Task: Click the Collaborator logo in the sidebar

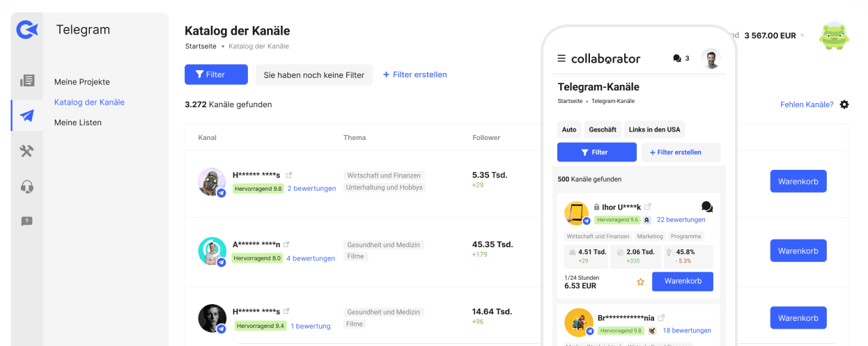Action: 26,29
